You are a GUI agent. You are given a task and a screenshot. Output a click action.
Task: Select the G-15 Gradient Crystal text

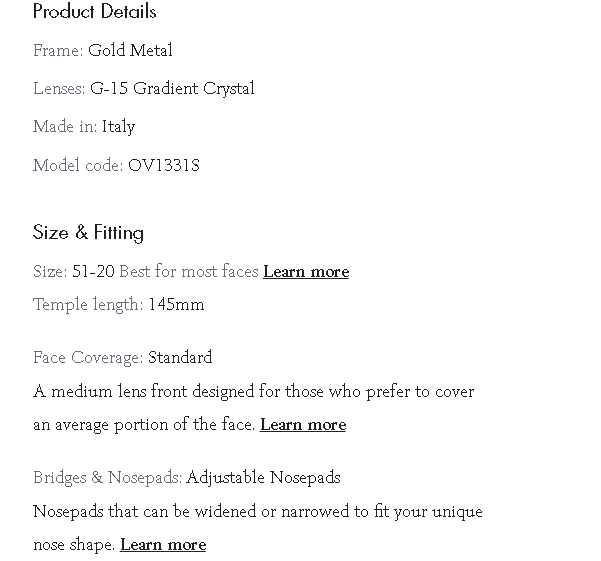[172, 88]
